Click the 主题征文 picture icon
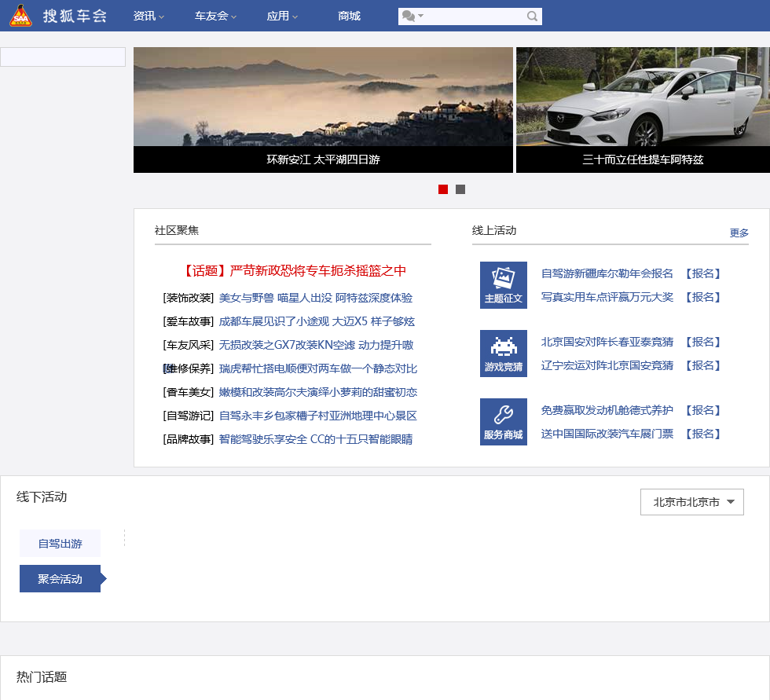 click(504, 285)
